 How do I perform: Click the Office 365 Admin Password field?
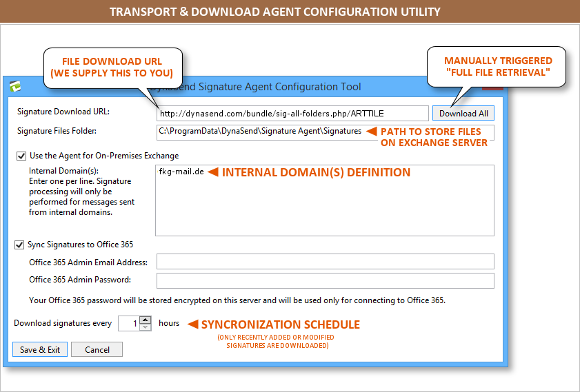click(325, 281)
